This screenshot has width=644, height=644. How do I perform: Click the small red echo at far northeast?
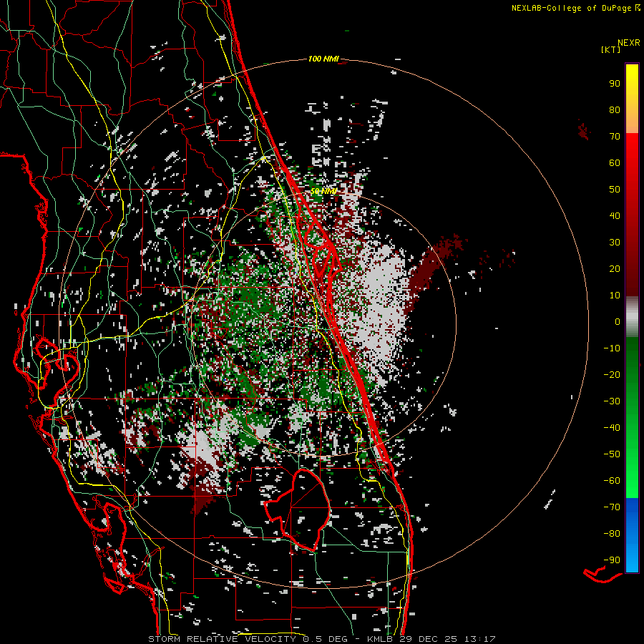pyautogui.click(x=583, y=130)
